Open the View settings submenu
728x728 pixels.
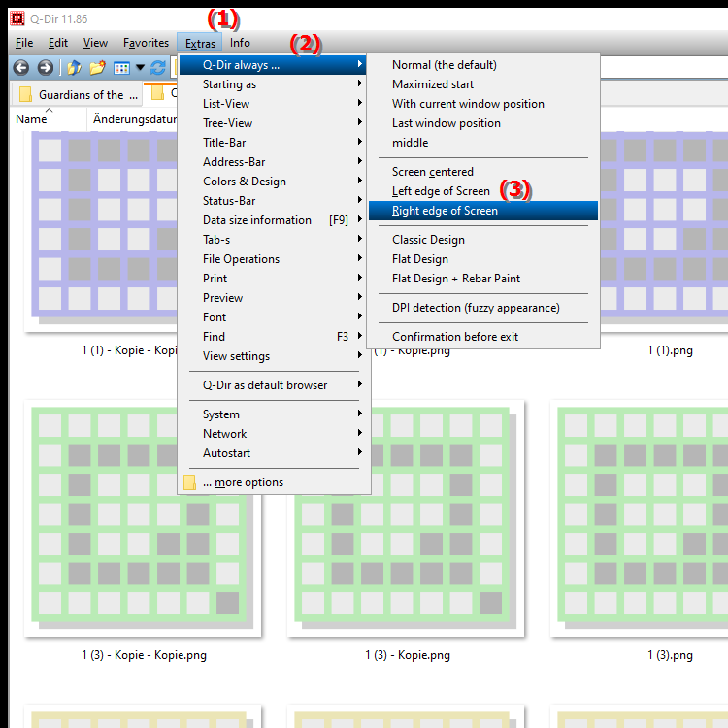point(273,356)
